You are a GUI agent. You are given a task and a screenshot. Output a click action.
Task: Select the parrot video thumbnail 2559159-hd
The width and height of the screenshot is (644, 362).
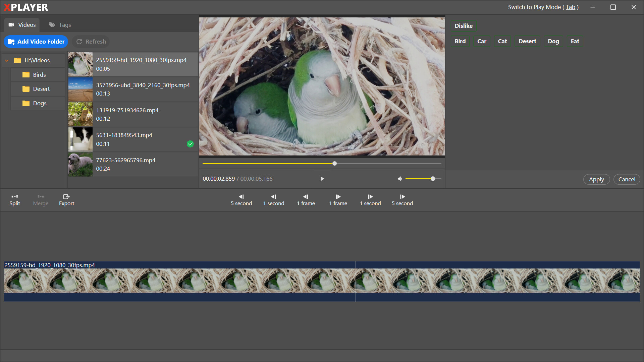(x=80, y=64)
